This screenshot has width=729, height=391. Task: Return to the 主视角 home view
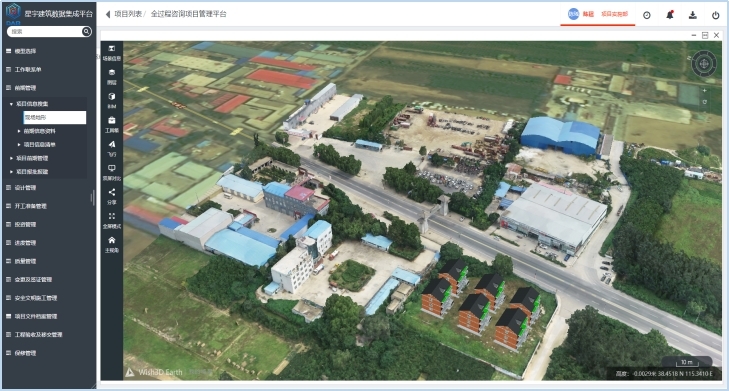112,244
